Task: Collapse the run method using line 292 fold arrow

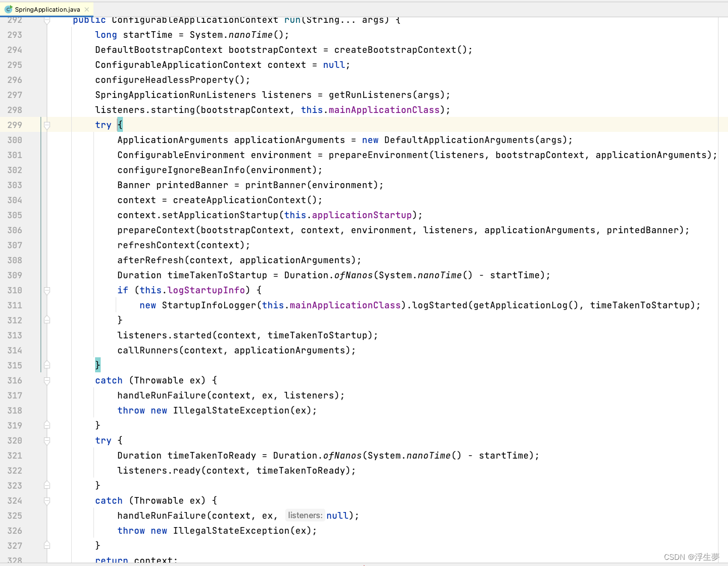Action: tap(47, 19)
